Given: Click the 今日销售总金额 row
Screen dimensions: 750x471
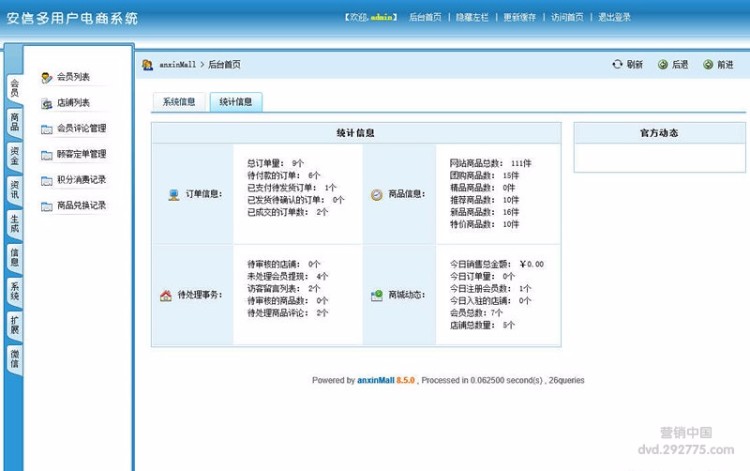Looking at the screenshot, I should (x=496, y=264).
